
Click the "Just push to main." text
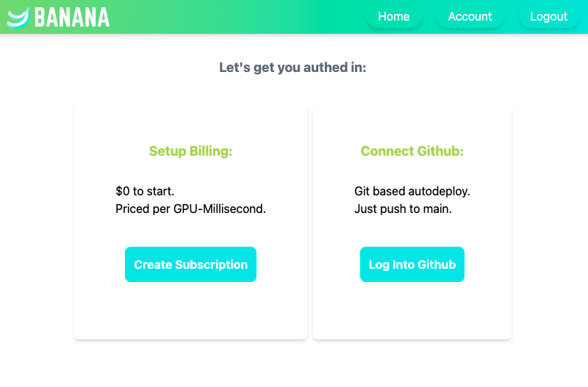point(403,209)
